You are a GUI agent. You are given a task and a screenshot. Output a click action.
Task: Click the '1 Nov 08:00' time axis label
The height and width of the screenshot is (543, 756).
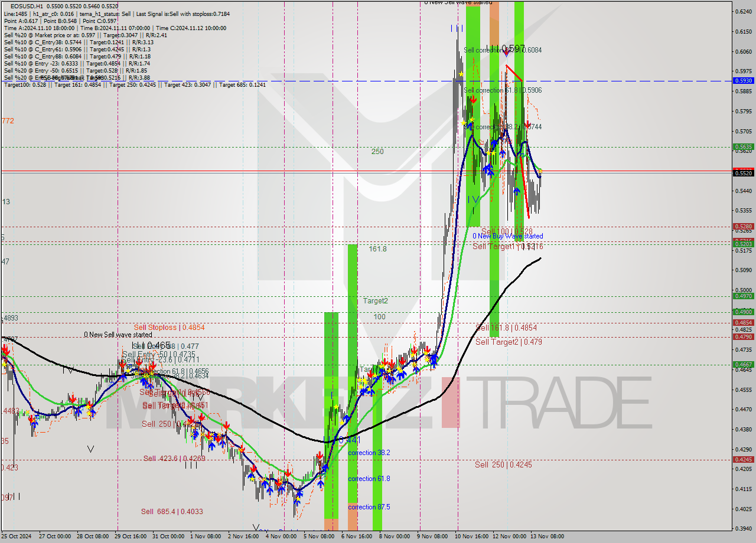point(206,537)
